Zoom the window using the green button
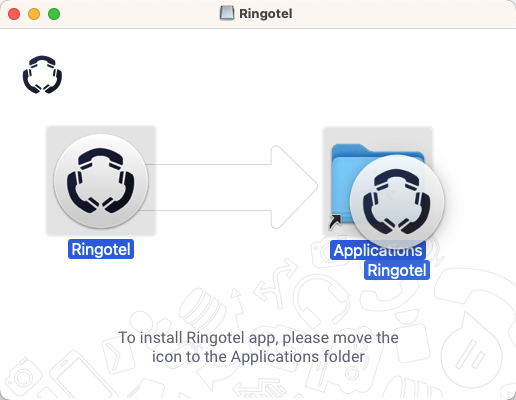The width and height of the screenshot is (516, 400). click(x=54, y=14)
